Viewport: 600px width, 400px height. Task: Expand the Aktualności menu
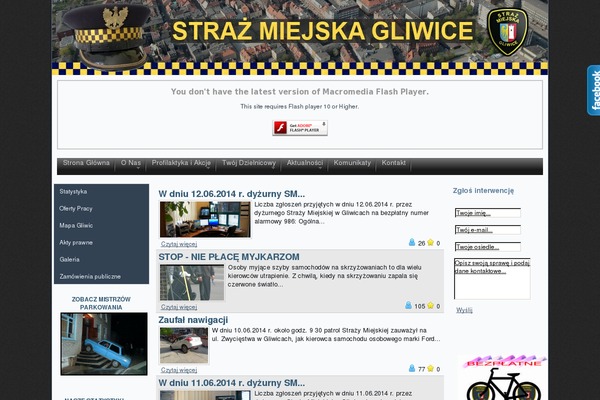pyautogui.click(x=305, y=163)
